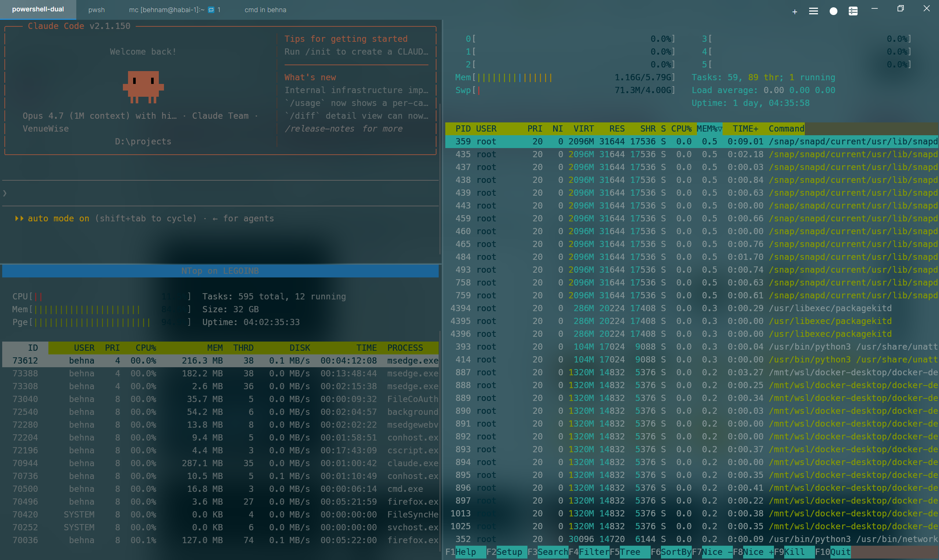Select packagekitd row PID 4394
The image size is (939, 560).
pyautogui.click(x=692, y=308)
